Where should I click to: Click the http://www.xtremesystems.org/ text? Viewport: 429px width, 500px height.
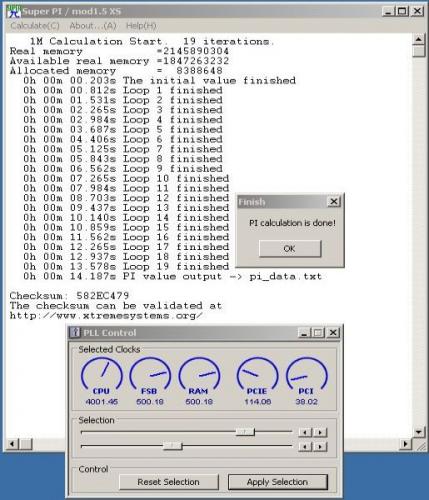coord(106,315)
